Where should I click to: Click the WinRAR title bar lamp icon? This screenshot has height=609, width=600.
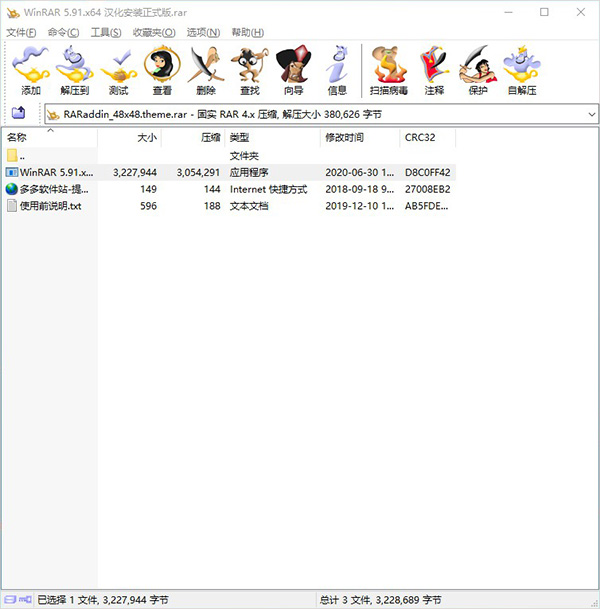13,13
